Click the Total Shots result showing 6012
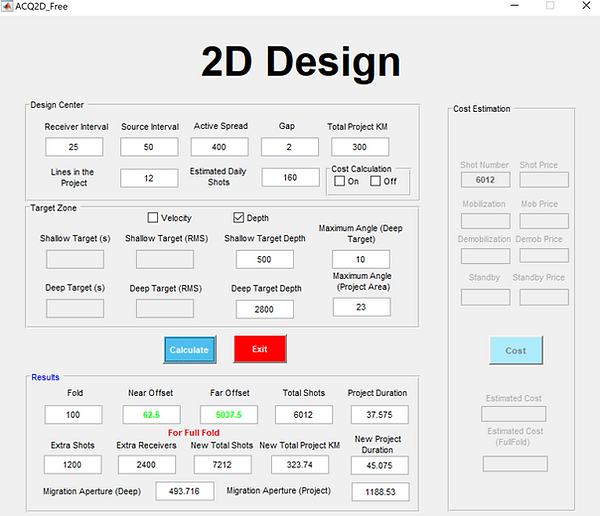Screen dimensions: 600x516 coord(304,415)
